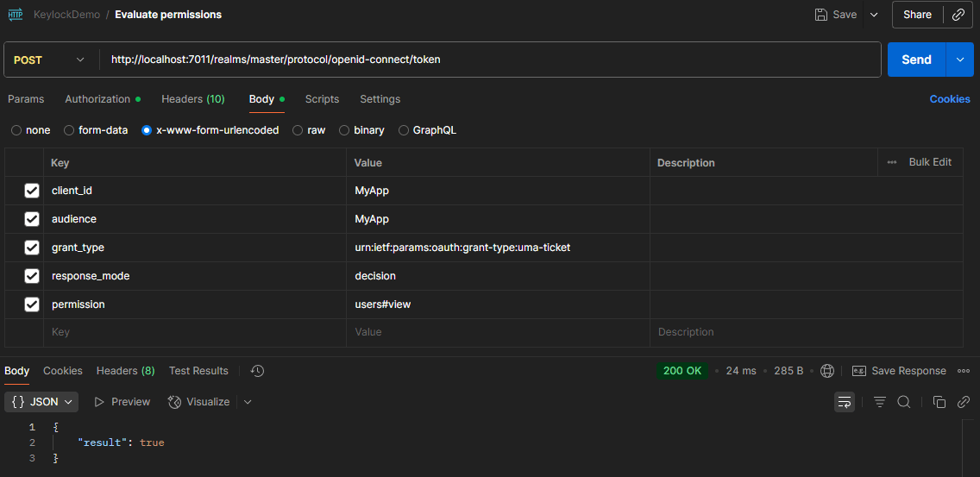Screen dimensions: 980x477
Task: Uncheck the client_id parameter row
Action: pos(32,191)
